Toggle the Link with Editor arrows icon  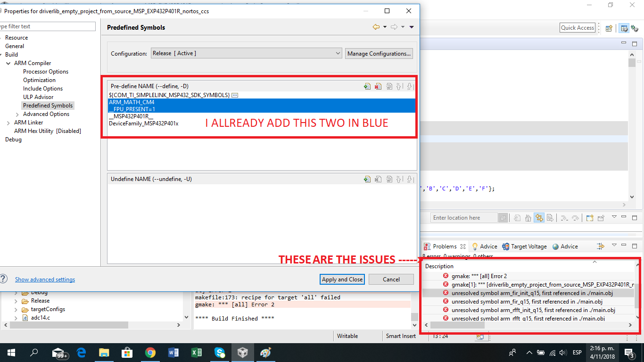coord(539,218)
